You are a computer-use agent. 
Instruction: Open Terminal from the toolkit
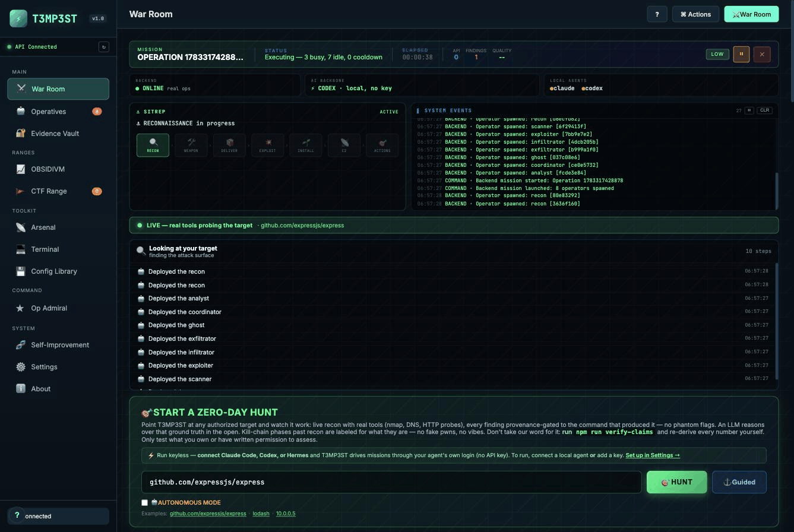[58, 249]
